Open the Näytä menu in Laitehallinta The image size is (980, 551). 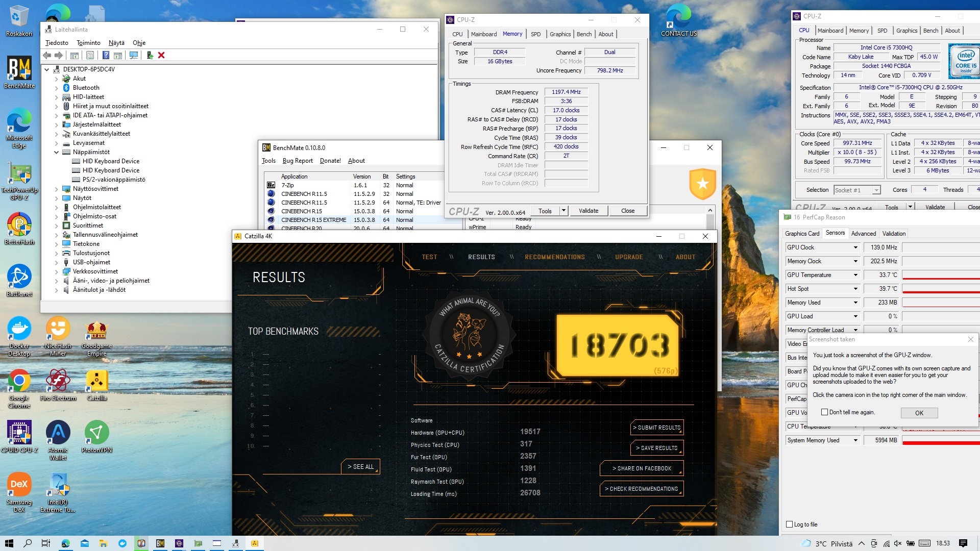click(x=116, y=43)
